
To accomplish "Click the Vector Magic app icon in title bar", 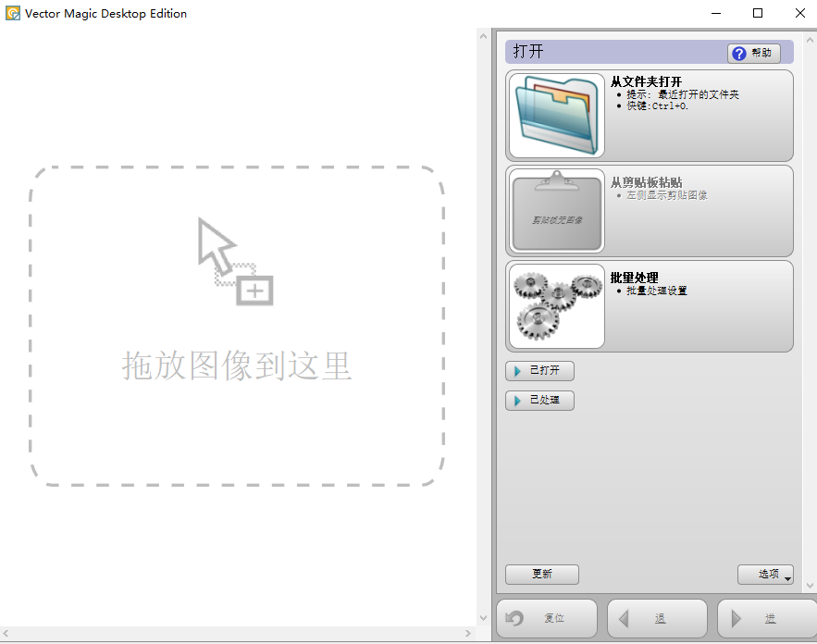I will 13,13.
